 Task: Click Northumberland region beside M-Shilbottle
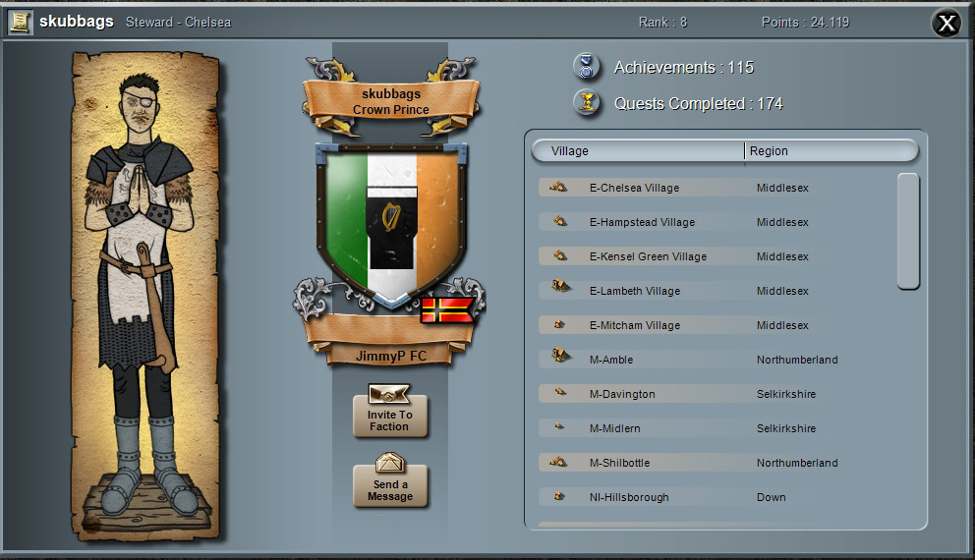tap(797, 463)
